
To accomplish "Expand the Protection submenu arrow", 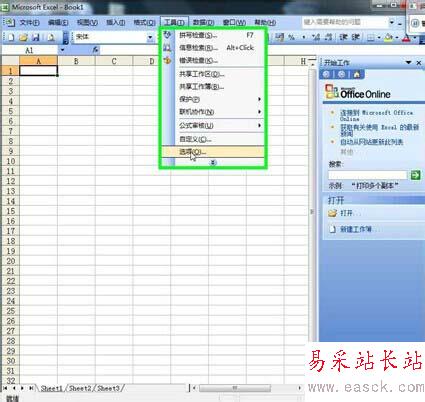I will coord(259,99).
